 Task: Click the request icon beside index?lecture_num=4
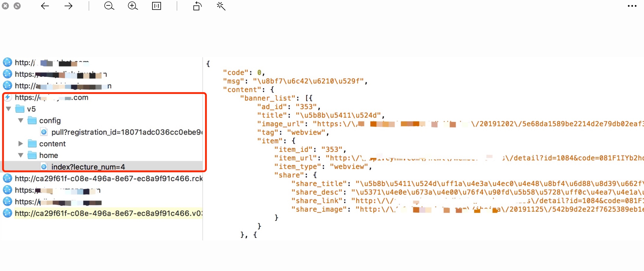pyautogui.click(x=44, y=167)
